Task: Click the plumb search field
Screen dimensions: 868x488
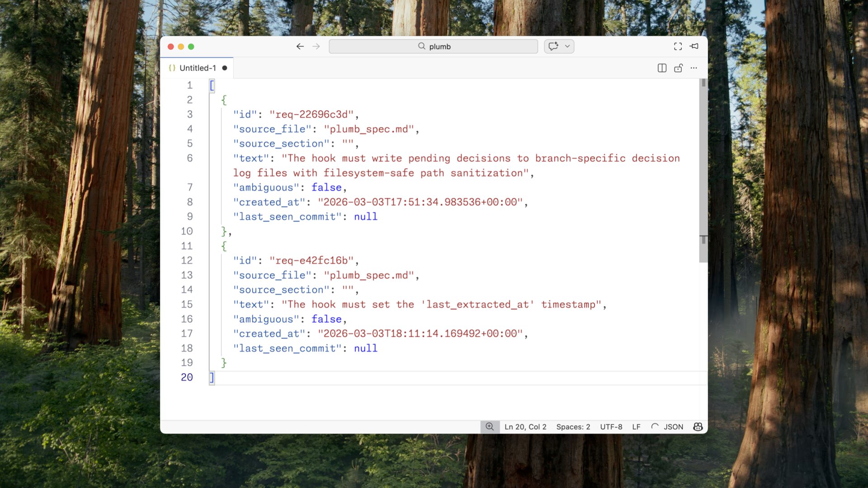Action: 433,46
